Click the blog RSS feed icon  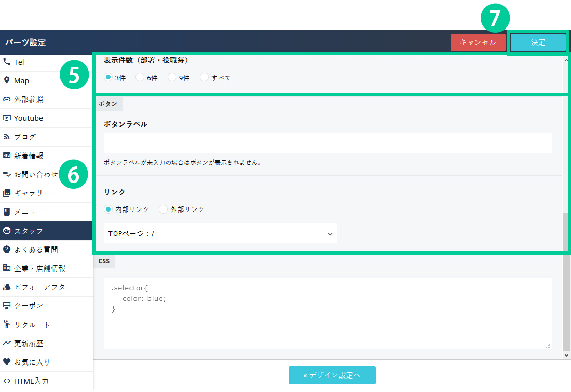click(7, 137)
